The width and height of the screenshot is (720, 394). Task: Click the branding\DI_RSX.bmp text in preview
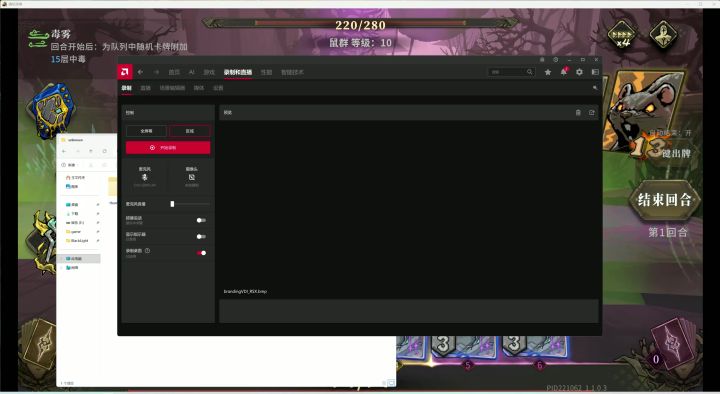point(245,292)
